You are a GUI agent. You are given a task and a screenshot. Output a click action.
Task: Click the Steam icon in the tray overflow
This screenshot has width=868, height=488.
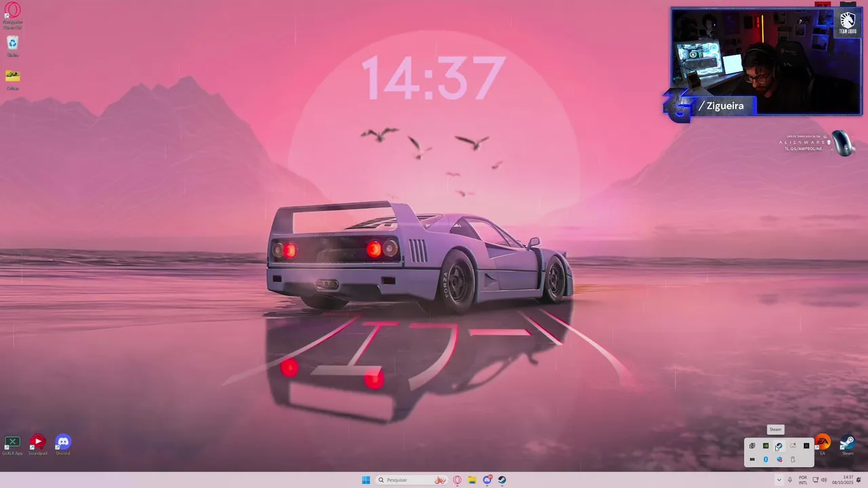(x=779, y=446)
